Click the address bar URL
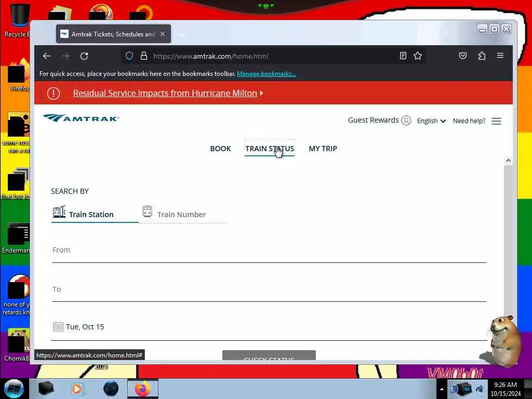This screenshot has height=399, width=532. 211,56
